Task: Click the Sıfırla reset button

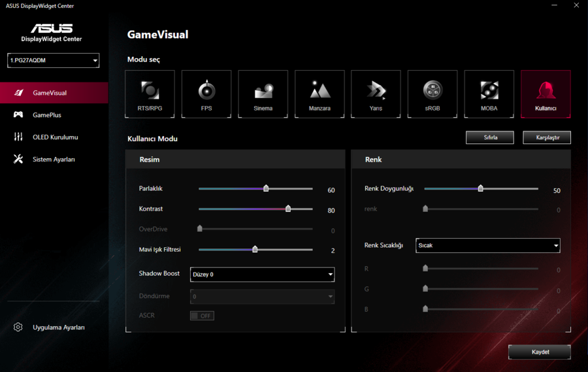Action: pyautogui.click(x=490, y=137)
